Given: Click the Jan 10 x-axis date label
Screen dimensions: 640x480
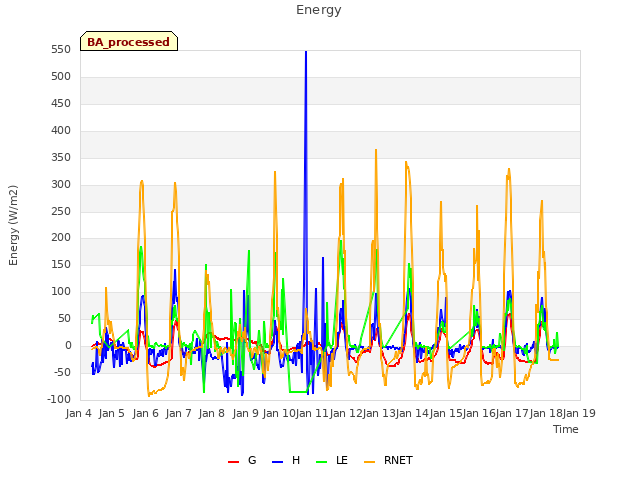Looking at the screenshot, I should coord(278,413).
